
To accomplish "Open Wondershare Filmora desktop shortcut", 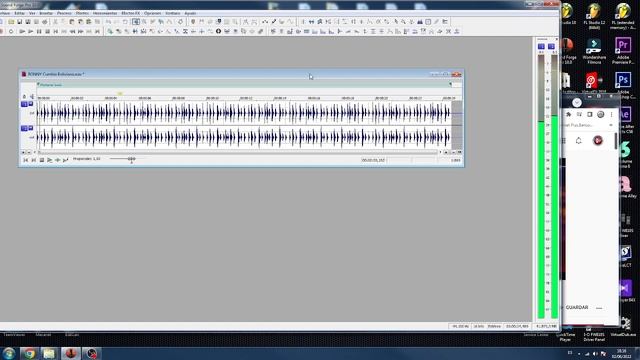I will (x=594, y=51).
